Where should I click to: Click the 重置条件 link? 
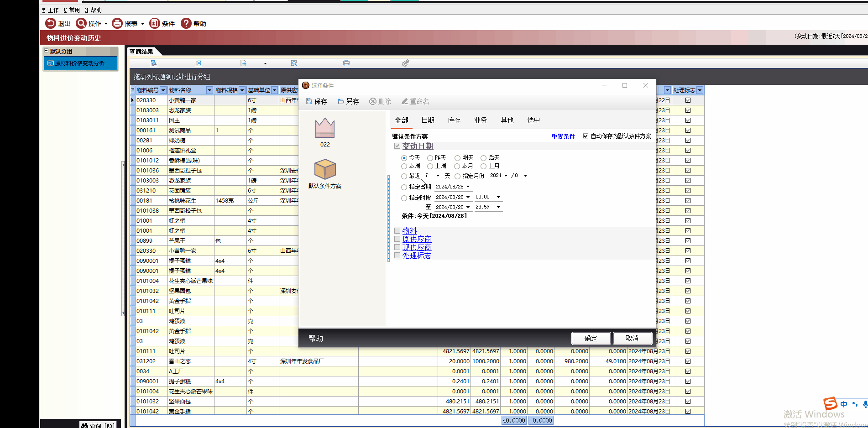coord(563,136)
